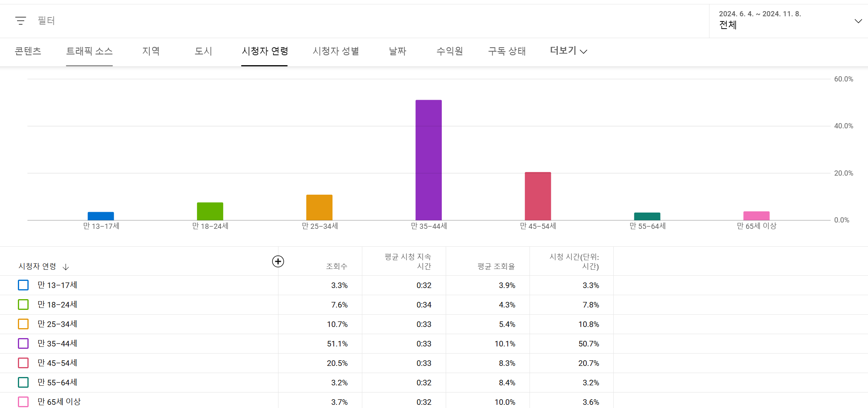Click the 만 35–44세 chart axis label

coord(429,226)
